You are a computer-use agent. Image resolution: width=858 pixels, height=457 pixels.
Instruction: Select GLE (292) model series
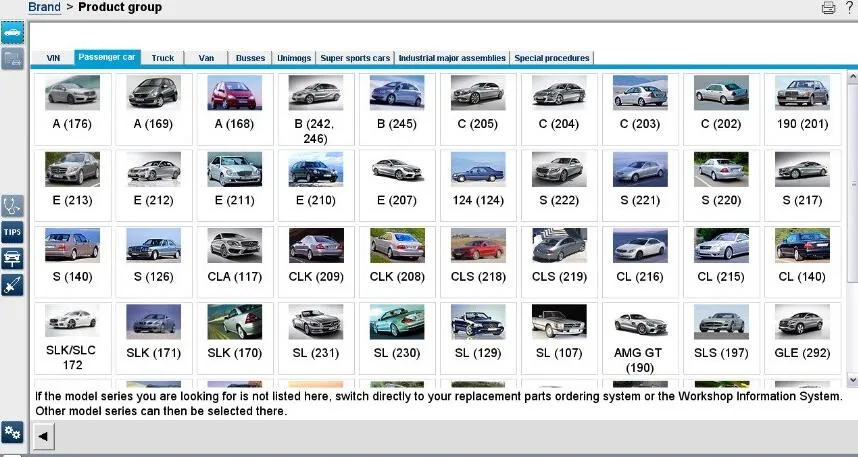coord(802,338)
